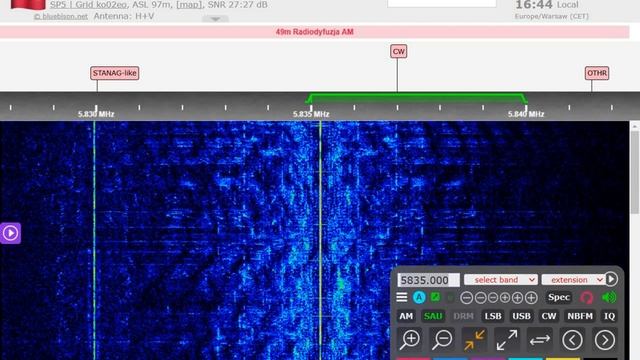Click the 5.835 MHz label on frequency scale
The height and width of the screenshot is (360, 640).
[311, 114]
